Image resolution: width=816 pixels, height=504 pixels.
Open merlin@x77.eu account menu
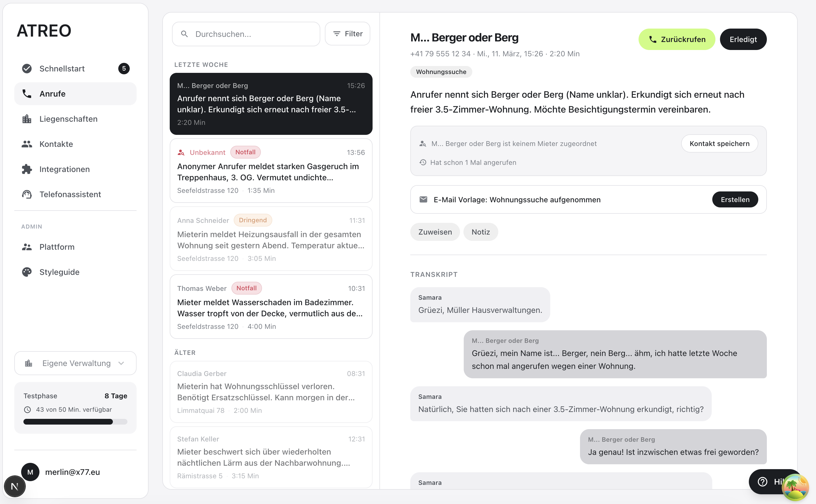[72, 472]
